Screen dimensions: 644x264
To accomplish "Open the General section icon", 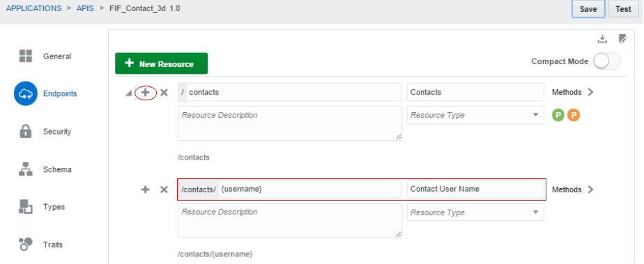I will (26, 56).
